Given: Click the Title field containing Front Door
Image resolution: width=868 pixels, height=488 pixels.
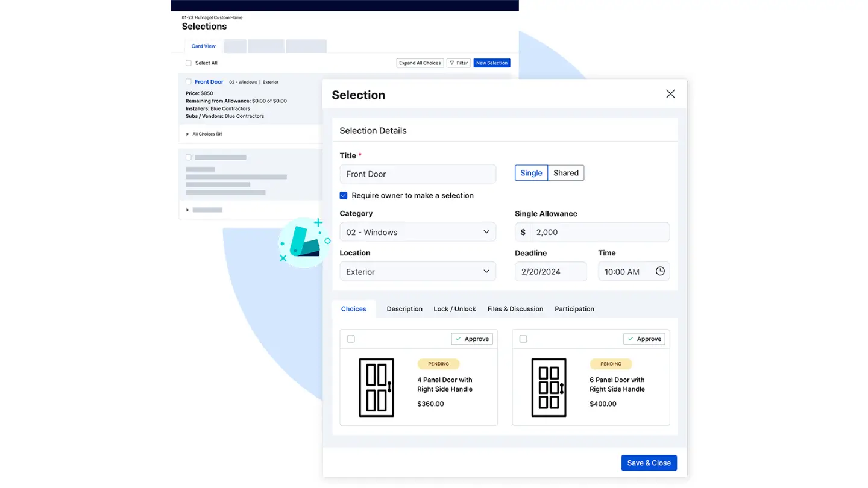Looking at the screenshot, I should (x=418, y=174).
